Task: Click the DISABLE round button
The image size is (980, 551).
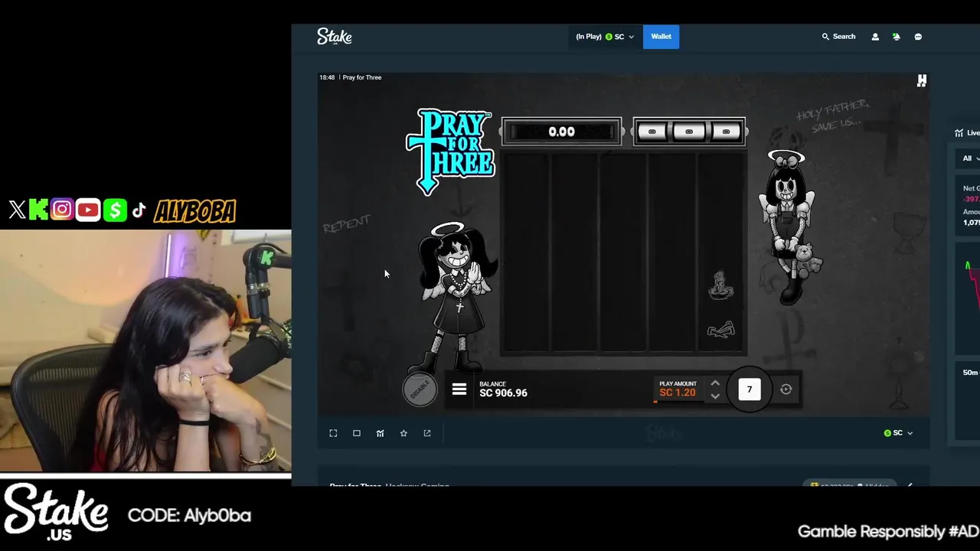Action: point(420,390)
